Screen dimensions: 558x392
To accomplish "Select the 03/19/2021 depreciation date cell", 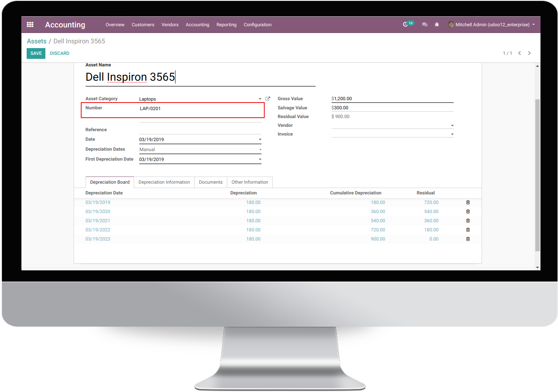I will click(98, 221).
